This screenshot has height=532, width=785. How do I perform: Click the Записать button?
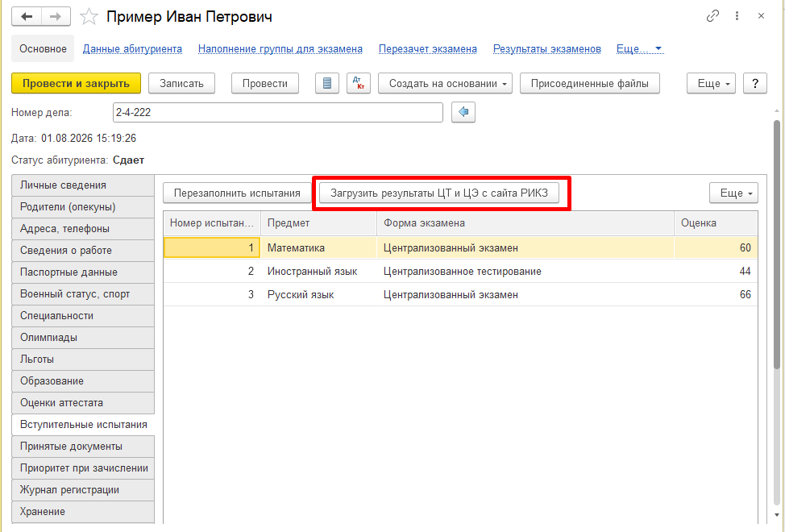tap(181, 84)
